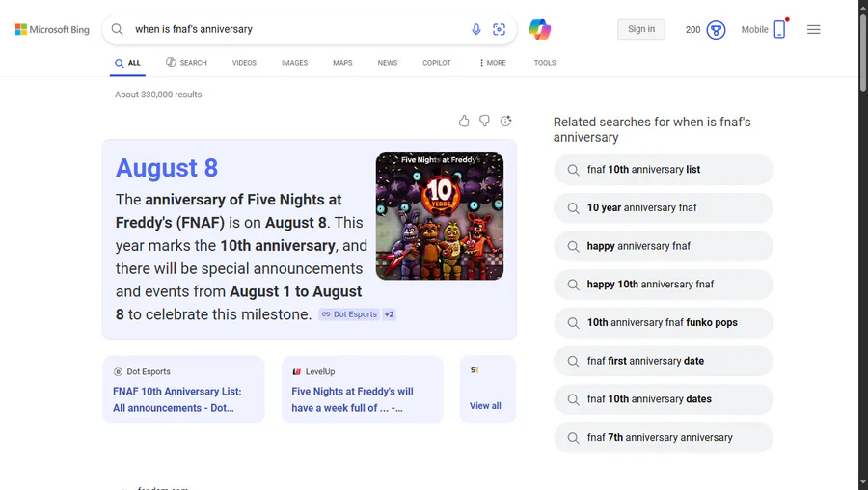Click magnifier icon beside 'happy anniversary fnaf'
The height and width of the screenshot is (490, 868).
click(574, 246)
